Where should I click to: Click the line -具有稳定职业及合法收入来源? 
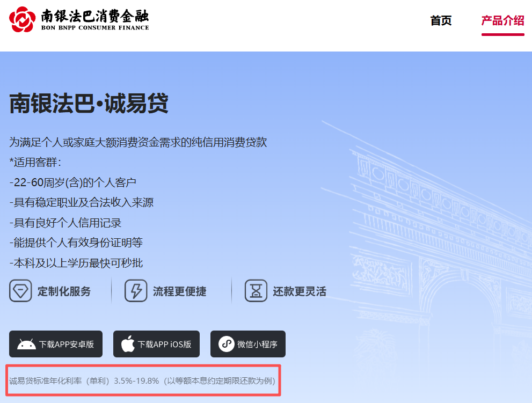point(82,202)
